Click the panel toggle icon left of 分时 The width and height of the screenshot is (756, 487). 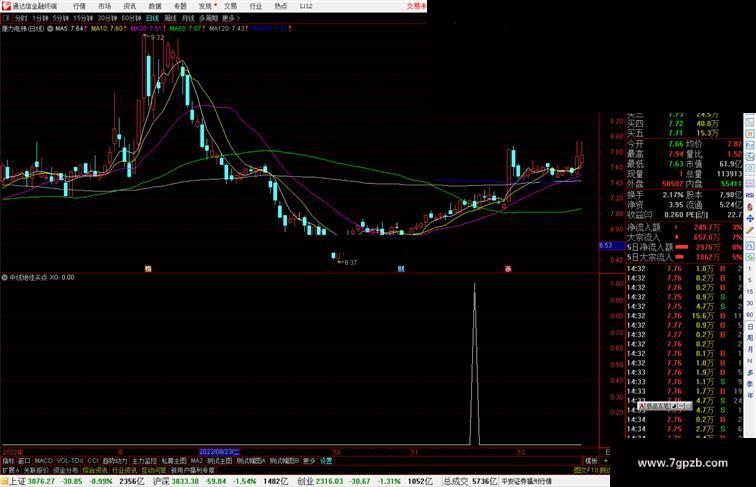pyautogui.click(x=6, y=18)
